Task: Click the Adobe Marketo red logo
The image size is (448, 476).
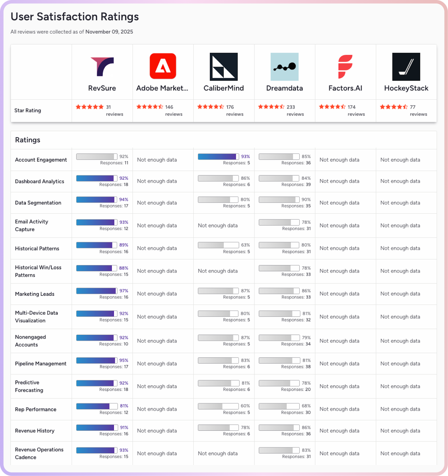Action: pyautogui.click(x=163, y=66)
